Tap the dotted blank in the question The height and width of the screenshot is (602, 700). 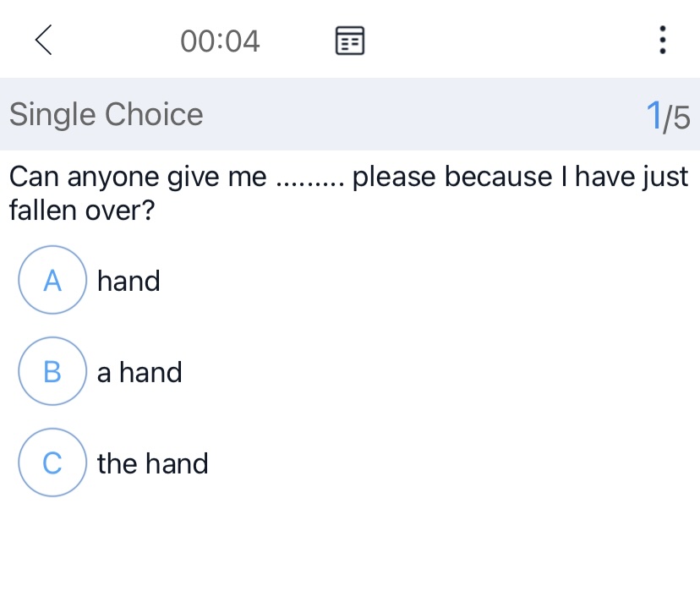(310, 179)
